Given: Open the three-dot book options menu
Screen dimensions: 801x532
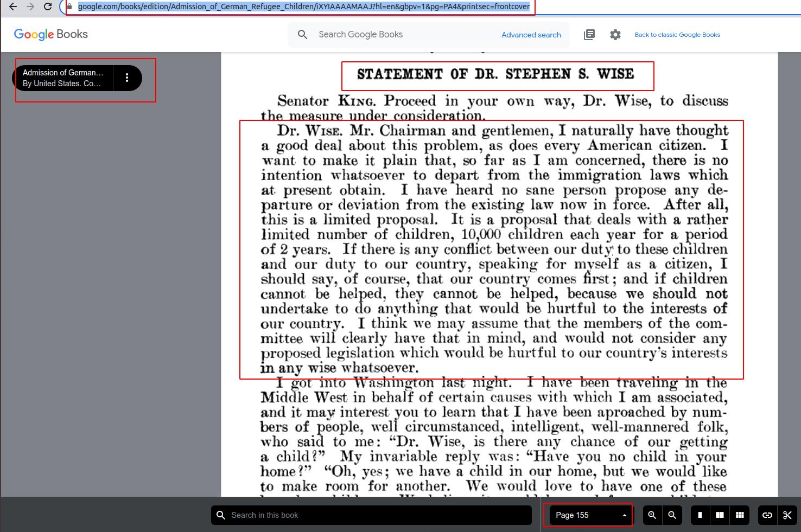Looking at the screenshot, I should pyautogui.click(x=127, y=78).
